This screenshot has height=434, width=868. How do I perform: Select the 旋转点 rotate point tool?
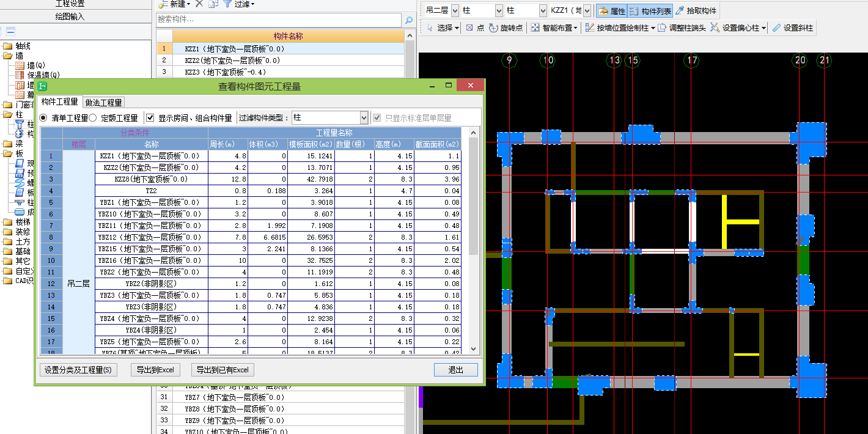506,28
